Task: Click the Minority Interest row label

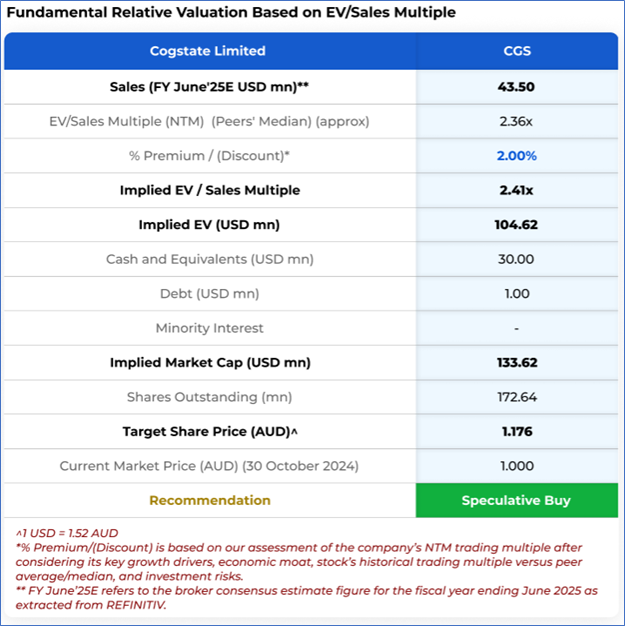Action: pos(209,328)
